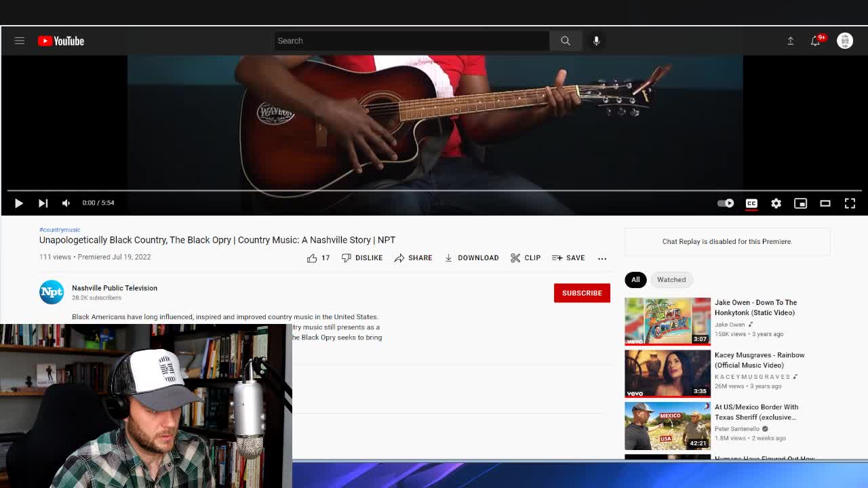This screenshot has height=488, width=868.
Task: Skip to the next video
Action: point(43,203)
